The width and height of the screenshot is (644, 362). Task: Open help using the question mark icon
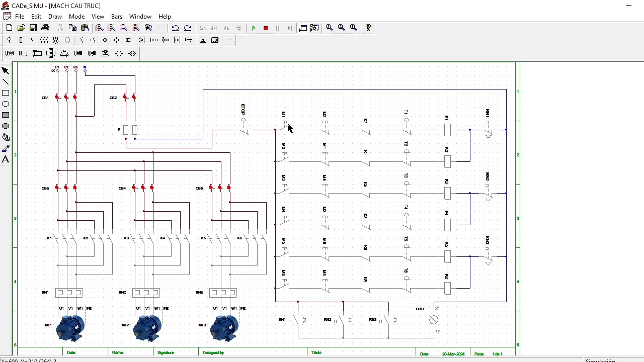(368, 28)
